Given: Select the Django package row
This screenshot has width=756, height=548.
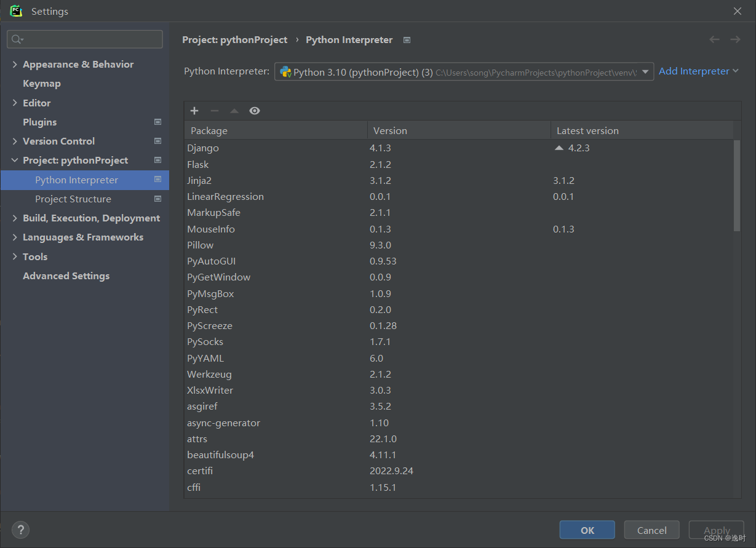Looking at the screenshot, I should point(459,148).
